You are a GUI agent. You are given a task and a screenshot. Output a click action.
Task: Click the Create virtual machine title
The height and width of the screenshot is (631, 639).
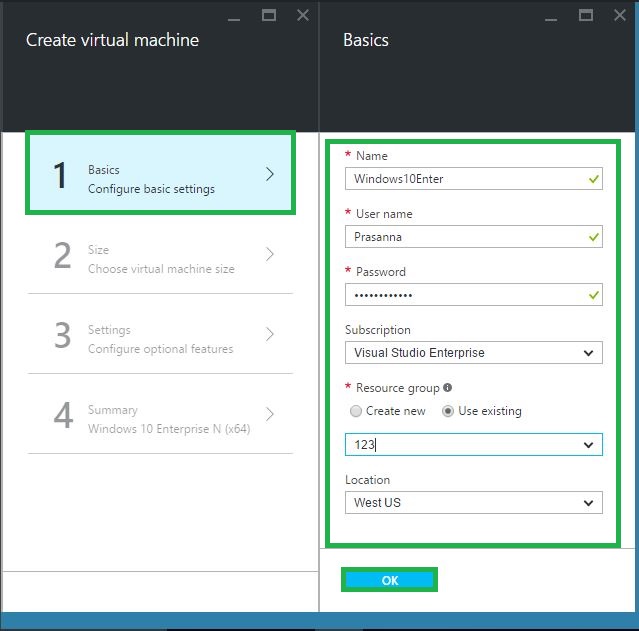[x=112, y=40]
